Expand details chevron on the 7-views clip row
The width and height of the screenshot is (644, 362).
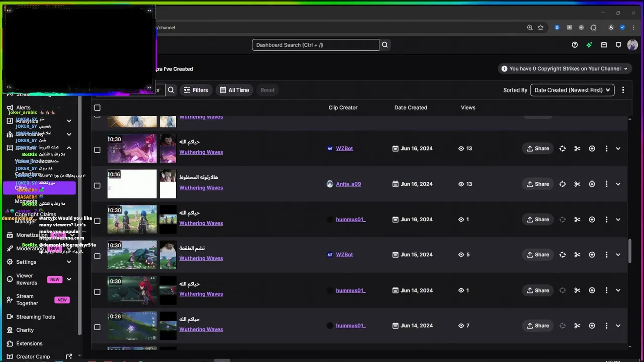coord(618,326)
